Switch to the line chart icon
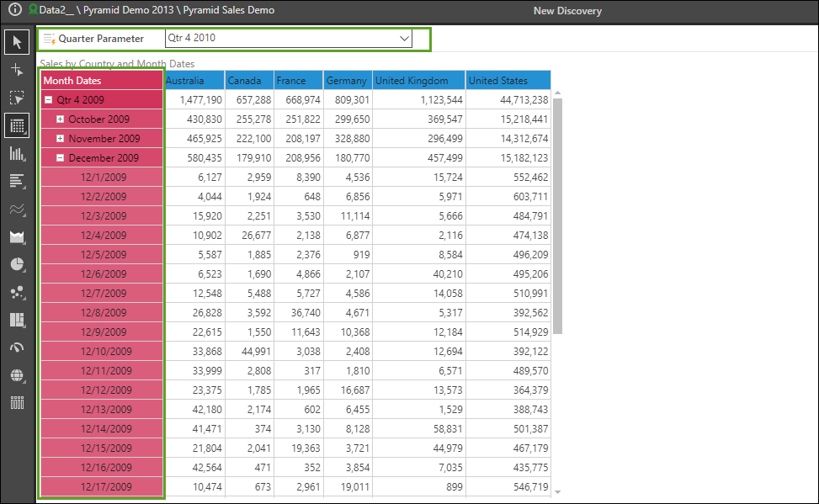819x504 pixels. (x=17, y=209)
